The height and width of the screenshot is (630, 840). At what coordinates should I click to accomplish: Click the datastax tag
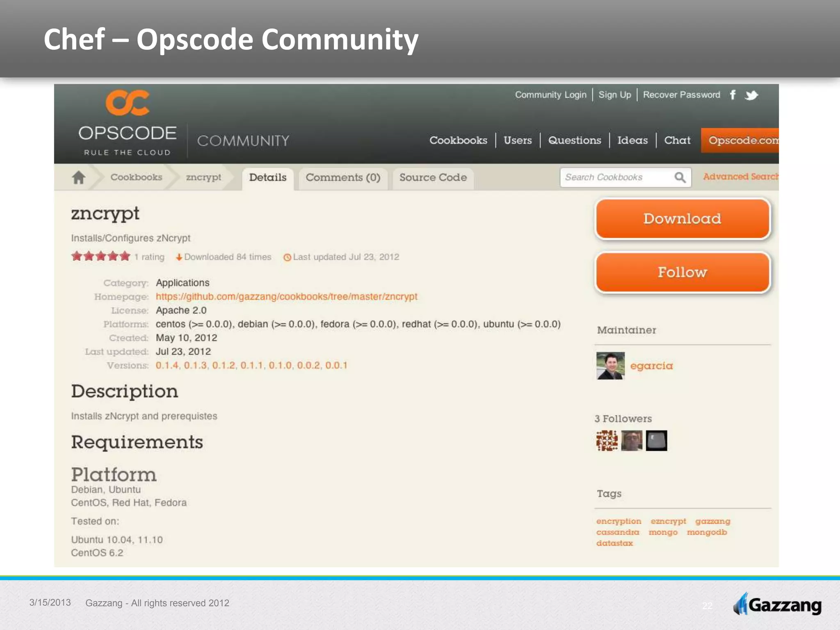614,543
